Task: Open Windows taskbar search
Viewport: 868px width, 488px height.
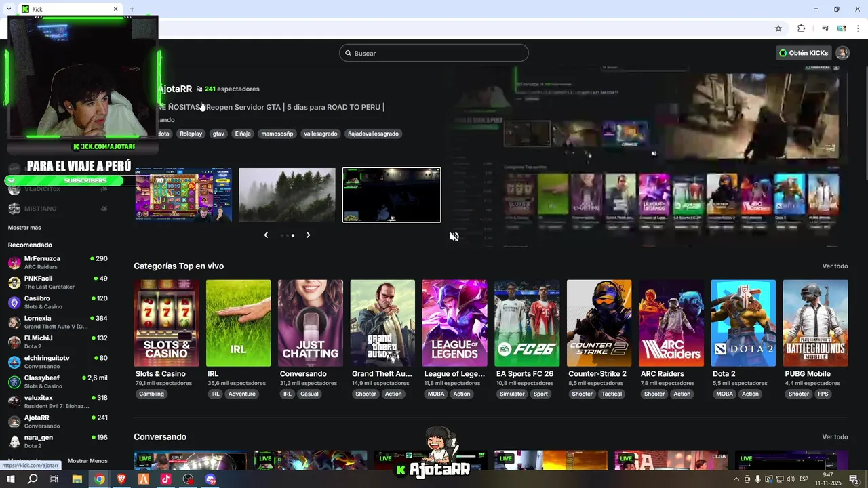Action: (x=33, y=479)
